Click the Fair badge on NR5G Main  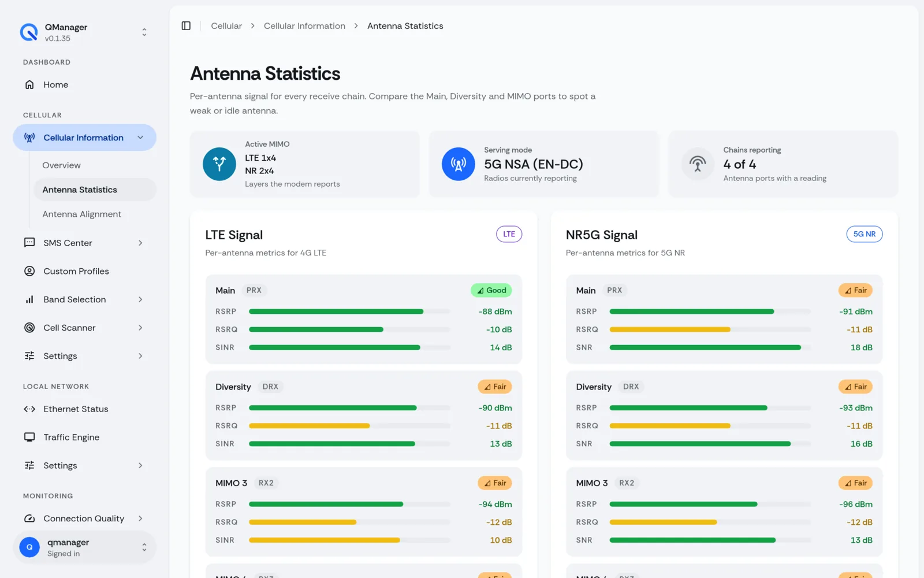[x=855, y=290]
